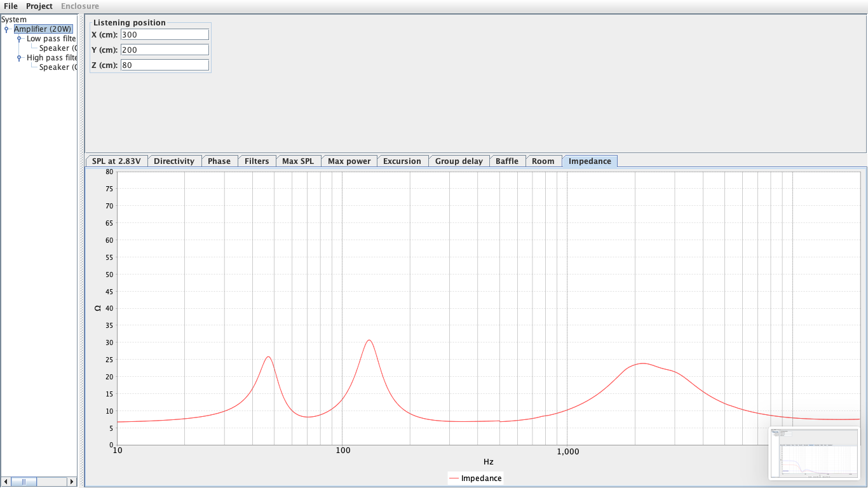Collapse the Low pass filter node
Viewport: 868px width, 488px height.
click(x=18, y=38)
